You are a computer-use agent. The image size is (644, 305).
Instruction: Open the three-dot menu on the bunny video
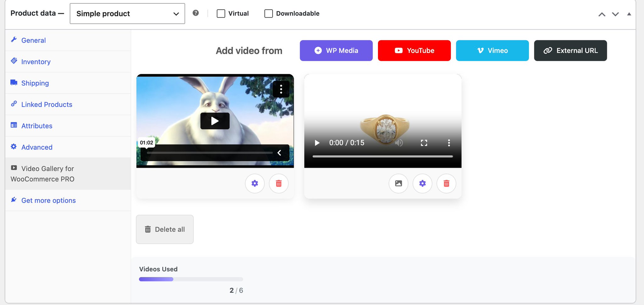pos(281,89)
